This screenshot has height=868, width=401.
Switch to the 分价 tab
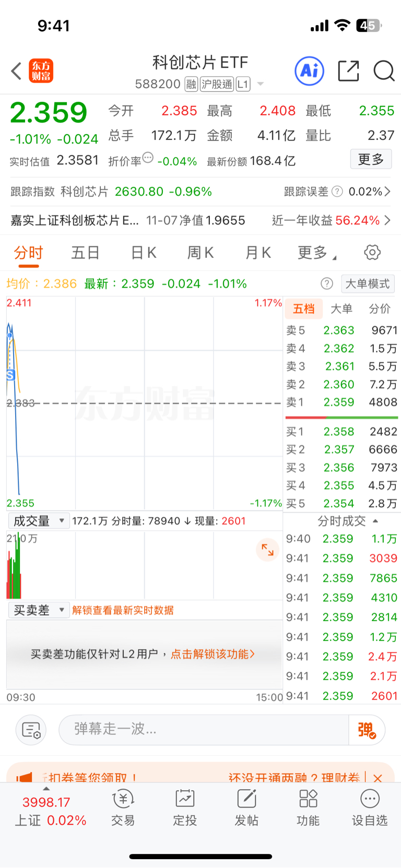[x=380, y=309]
